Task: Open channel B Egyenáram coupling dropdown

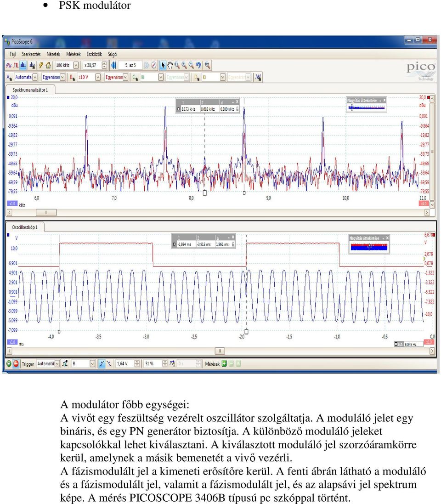Action: [125, 77]
